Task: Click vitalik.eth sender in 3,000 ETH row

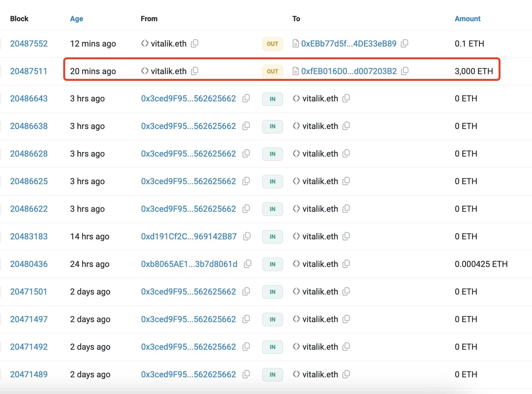Action: [x=168, y=71]
